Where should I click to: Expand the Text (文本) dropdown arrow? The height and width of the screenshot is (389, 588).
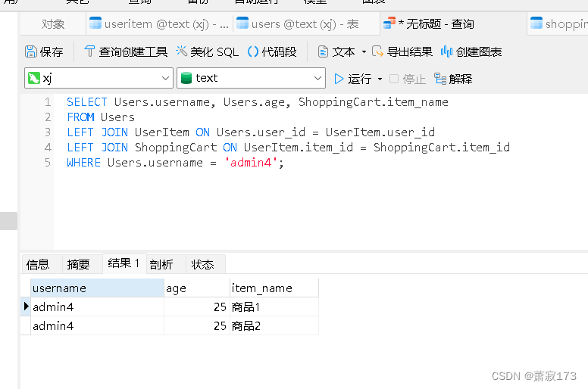[364, 51]
